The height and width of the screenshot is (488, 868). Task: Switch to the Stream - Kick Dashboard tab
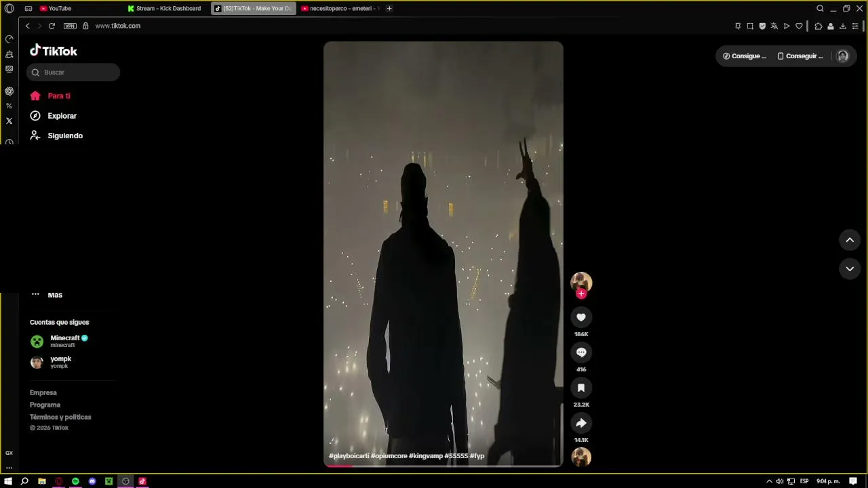(x=167, y=9)
